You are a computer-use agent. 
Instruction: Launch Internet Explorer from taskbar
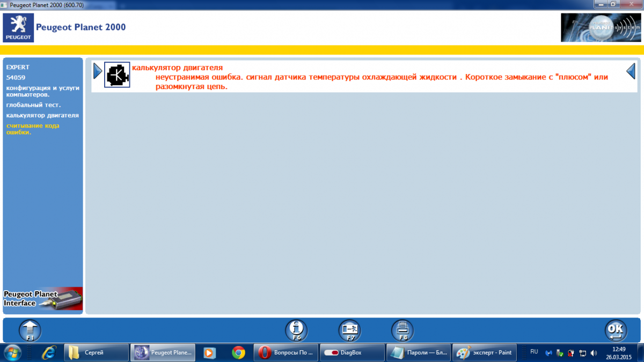tap(50, 352)
